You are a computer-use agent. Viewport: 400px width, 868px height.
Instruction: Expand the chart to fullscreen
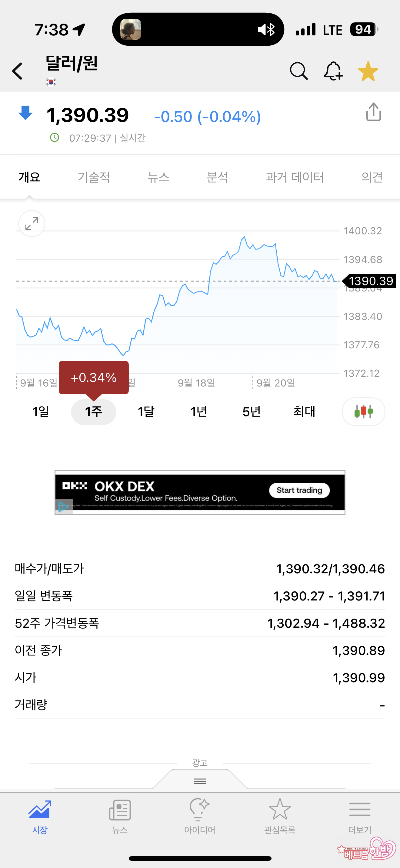pos(32,224)
